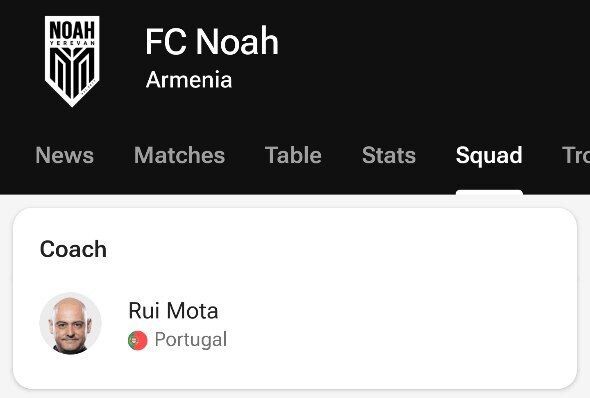This screenshot has height=398, width=590.
Task: Open coach Rui Mota's name link
Action: [173, 311]
